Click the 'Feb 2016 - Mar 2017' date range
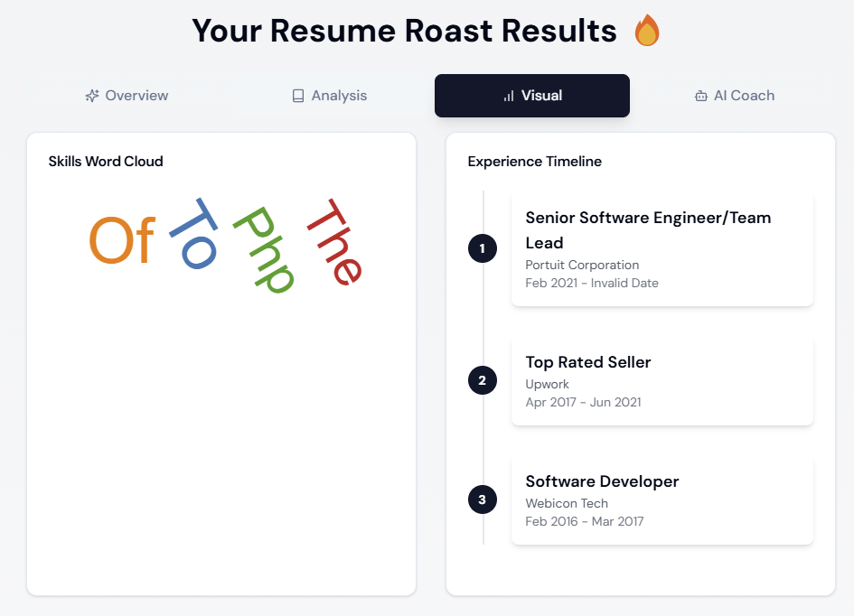The image size is (854, 616). (585, 521)
